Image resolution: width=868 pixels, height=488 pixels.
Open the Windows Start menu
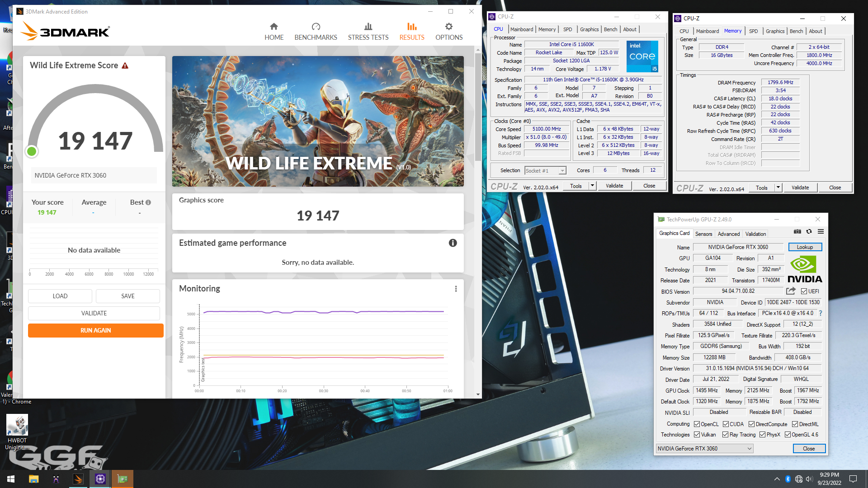11,479
